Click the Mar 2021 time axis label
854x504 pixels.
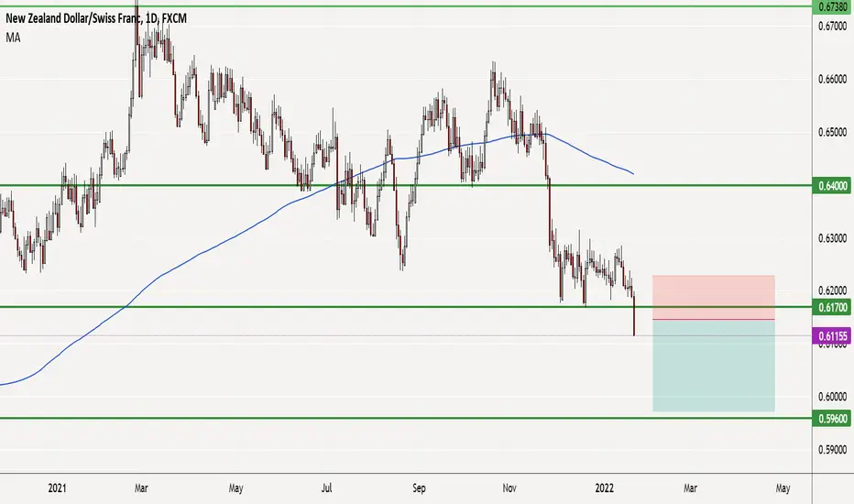(x=141, y=488)
